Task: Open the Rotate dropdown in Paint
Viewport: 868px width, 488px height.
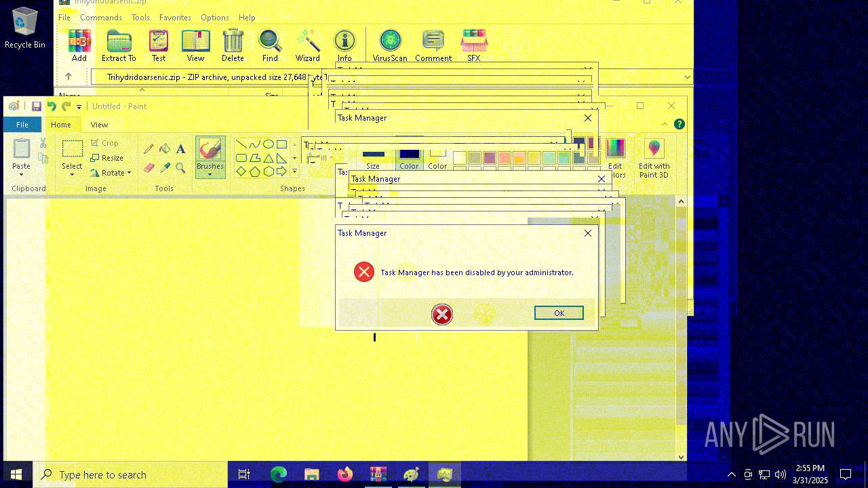Action: 111,173
